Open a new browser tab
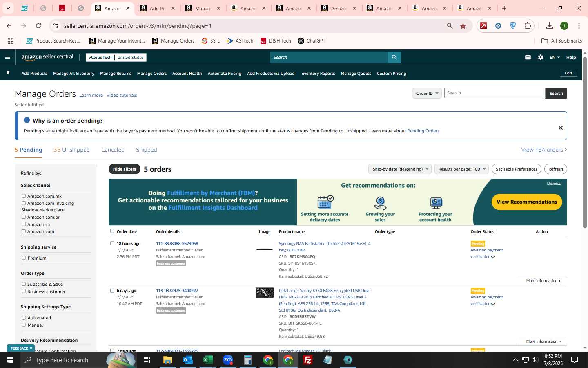The height and width of the screenshot is (368, 588). 504,8
